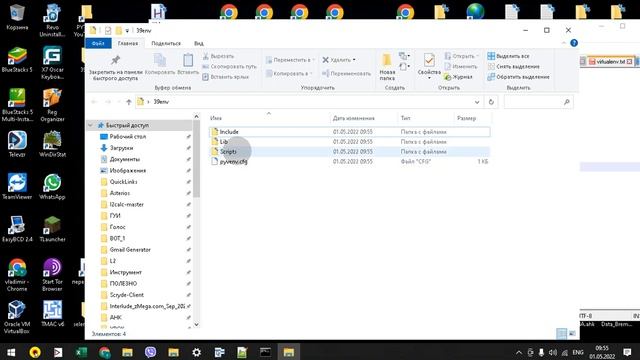The image size is (640, 360).
Task: Open Загрузки in navigation pane
Action: click(121, 148)
